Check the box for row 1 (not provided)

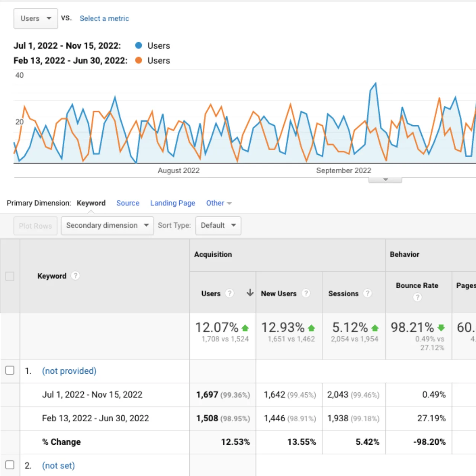pyautogui.click(x=10, y=370)
